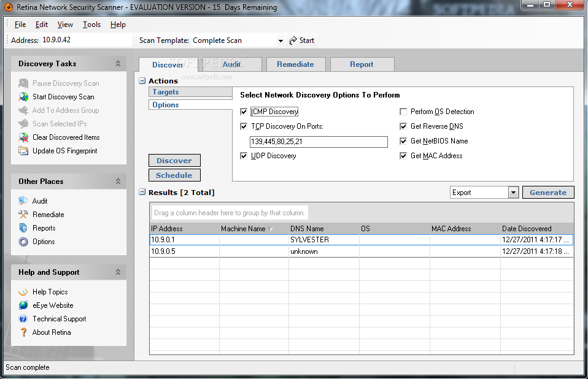Image resolution: width=588 pixels, height=379 pixels.
Task: Select the Targets action section
Action: (x=190, y=92)
